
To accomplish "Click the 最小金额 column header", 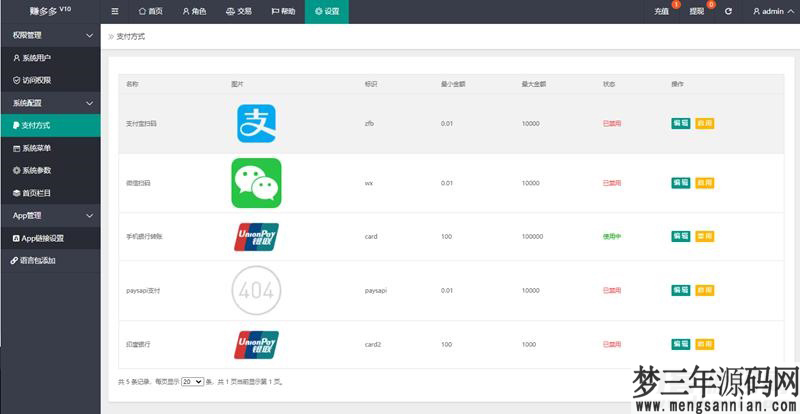I will point(453,84).
